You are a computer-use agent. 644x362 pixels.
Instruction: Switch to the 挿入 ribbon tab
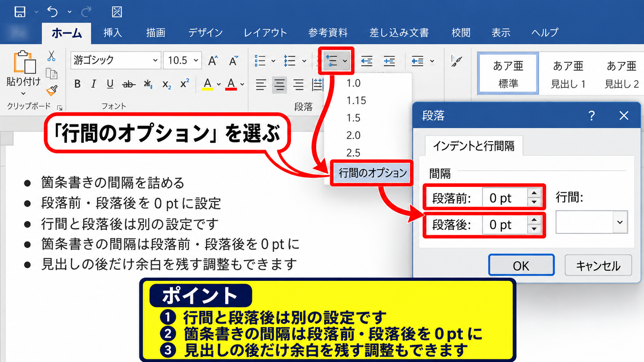pyautogui.click(x=113, y=33)
